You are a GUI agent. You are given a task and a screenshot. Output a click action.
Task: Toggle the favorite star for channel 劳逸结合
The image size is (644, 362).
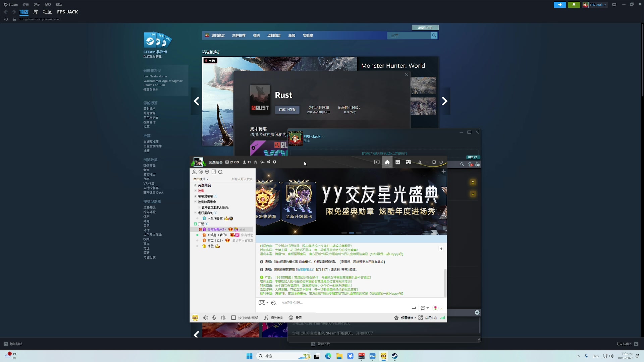click(x=255, y=162)
